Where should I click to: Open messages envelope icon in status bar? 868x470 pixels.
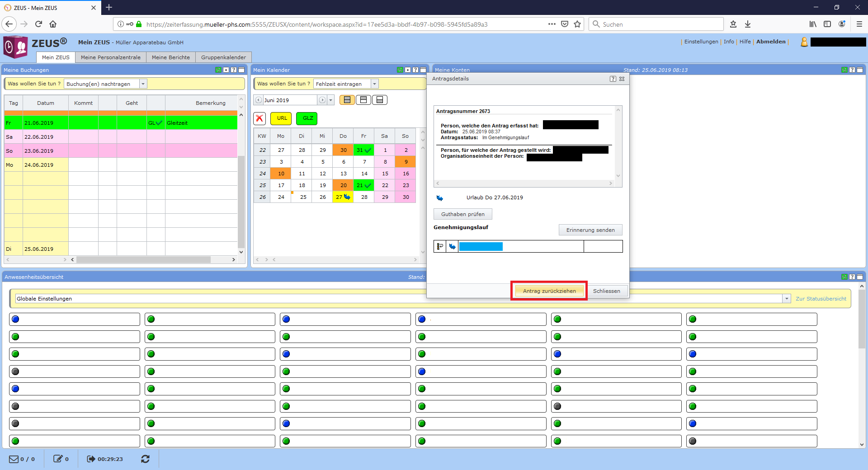pyautogui.click(x=14, y=459)
